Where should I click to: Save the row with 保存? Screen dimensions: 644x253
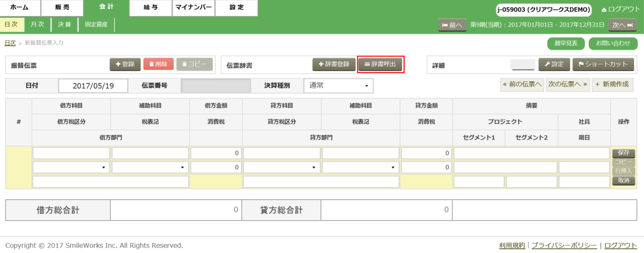624,153
